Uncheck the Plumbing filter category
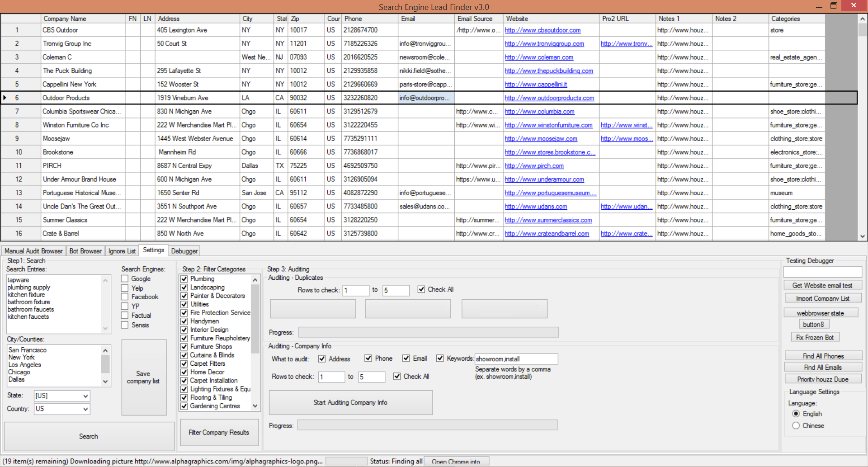868x467 pixels. (x=184, y=279)
